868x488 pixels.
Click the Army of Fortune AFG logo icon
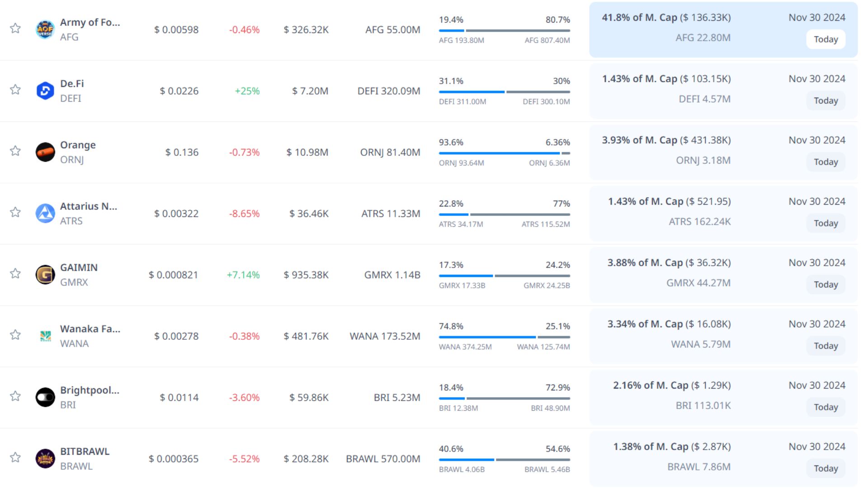click(45, 30)
